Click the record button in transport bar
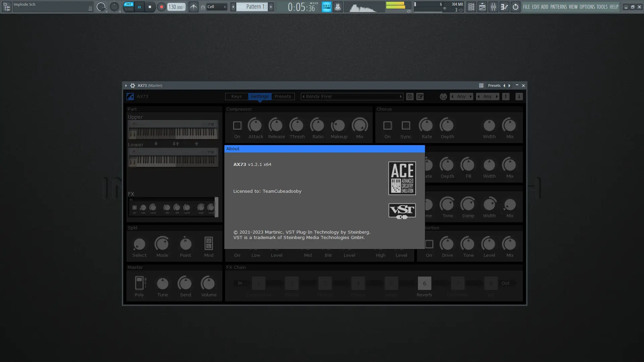This screenshot has width=644, height=362. [x=161, y=7]
